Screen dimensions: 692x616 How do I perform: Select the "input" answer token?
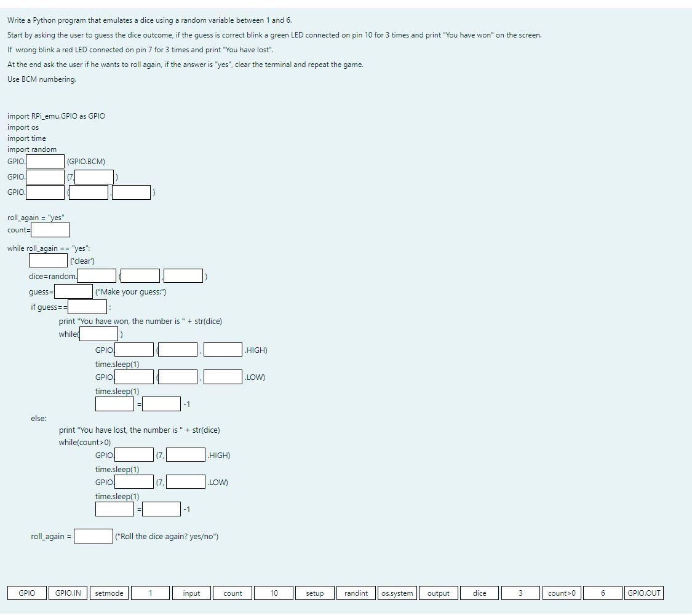(191, 593)
